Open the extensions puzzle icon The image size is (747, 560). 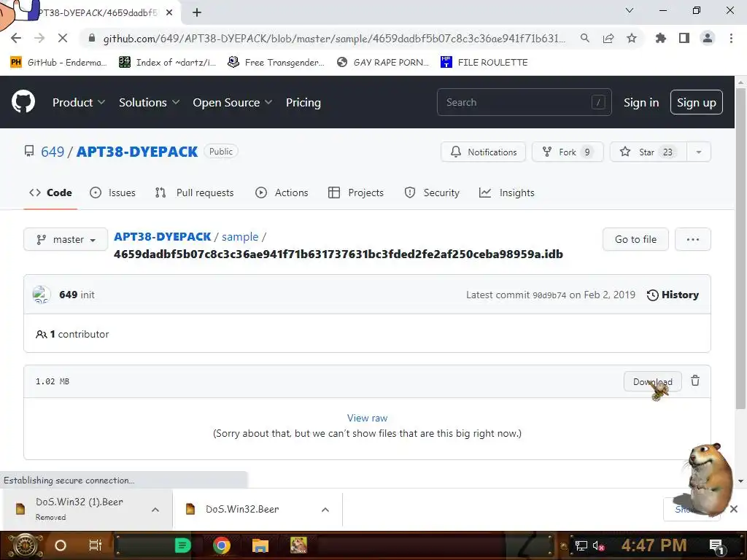click(661, 38)
